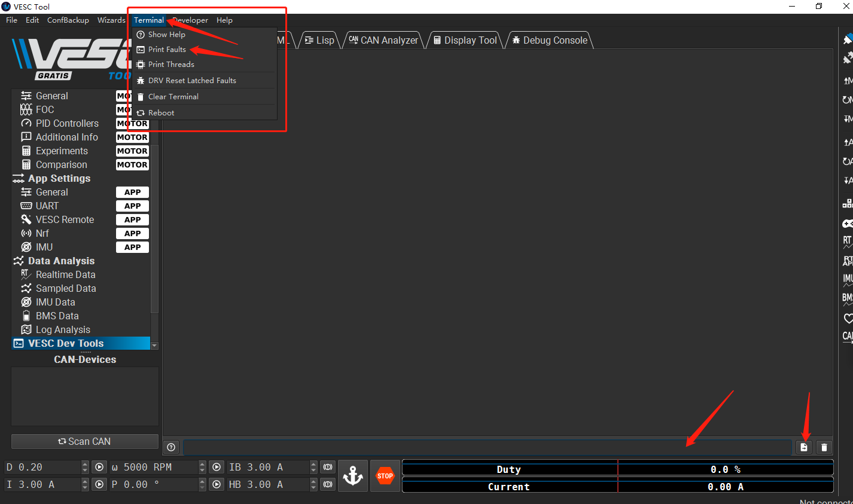Run RPM control next to 5000 RPM
This screenshot has height=504, width=853.
pyautogui.click(x=217, y=467)
